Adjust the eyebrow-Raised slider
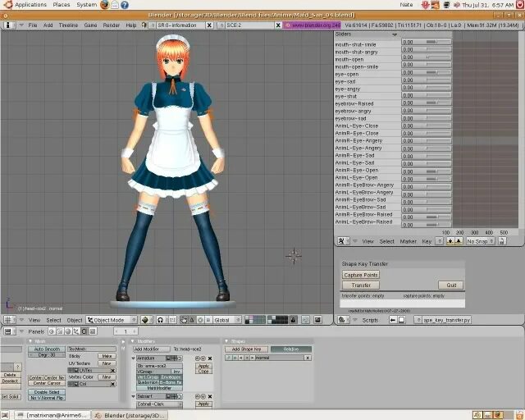This screenshot has height=420, width=525. [x=427, y=103]
